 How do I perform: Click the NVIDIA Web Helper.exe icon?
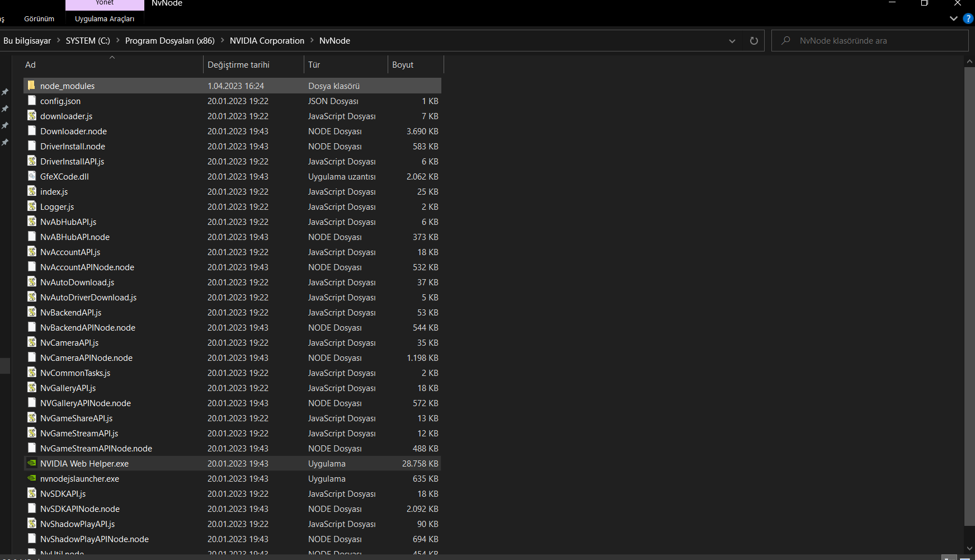32,463
